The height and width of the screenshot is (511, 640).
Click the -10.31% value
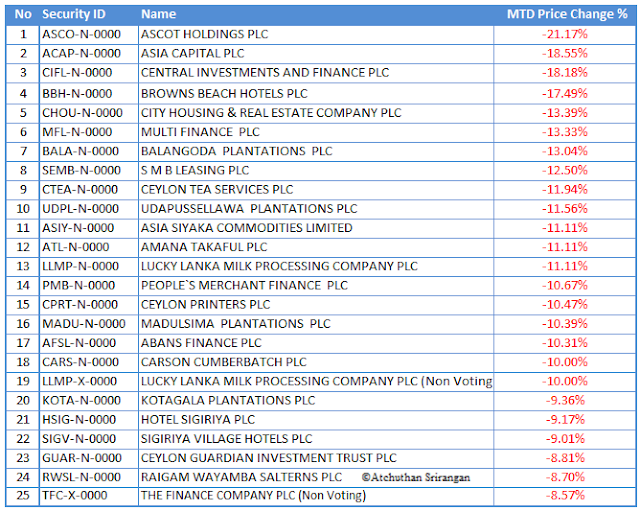(565, 343)
